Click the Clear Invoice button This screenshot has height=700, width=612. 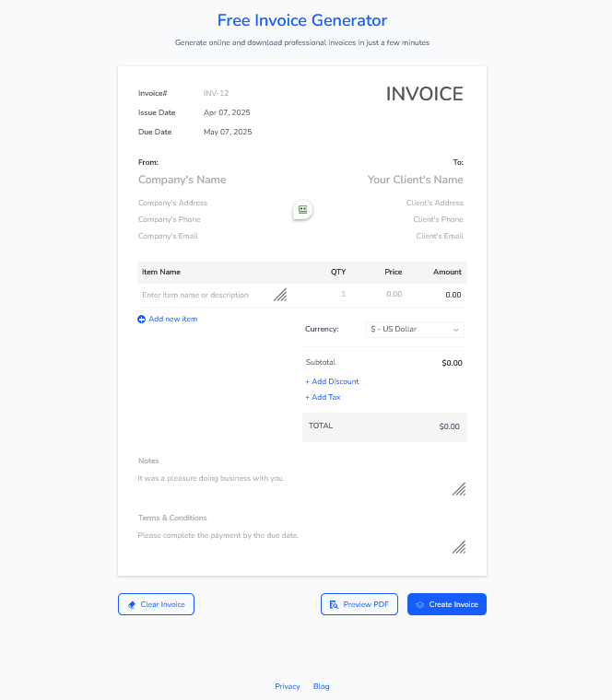click(x=156, y=604)
